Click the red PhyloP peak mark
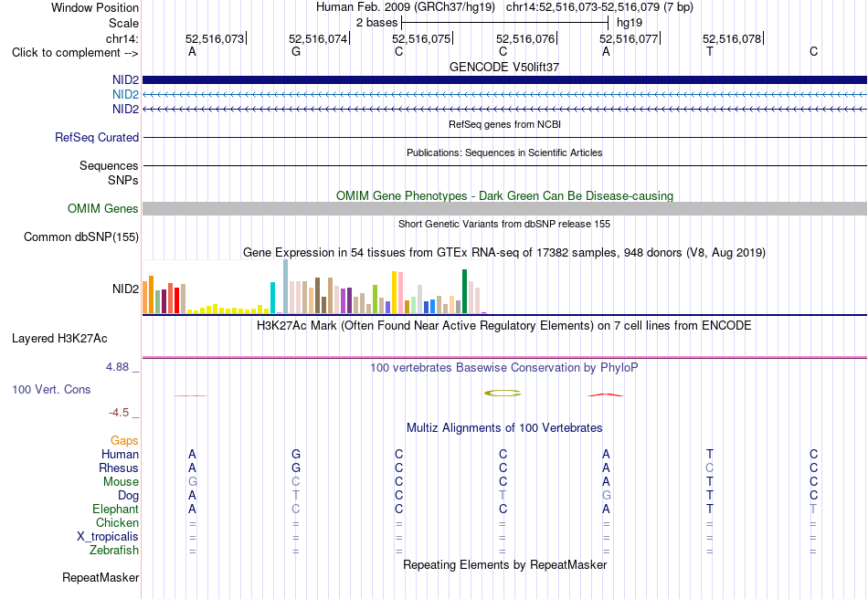 (x=606, y=394)
